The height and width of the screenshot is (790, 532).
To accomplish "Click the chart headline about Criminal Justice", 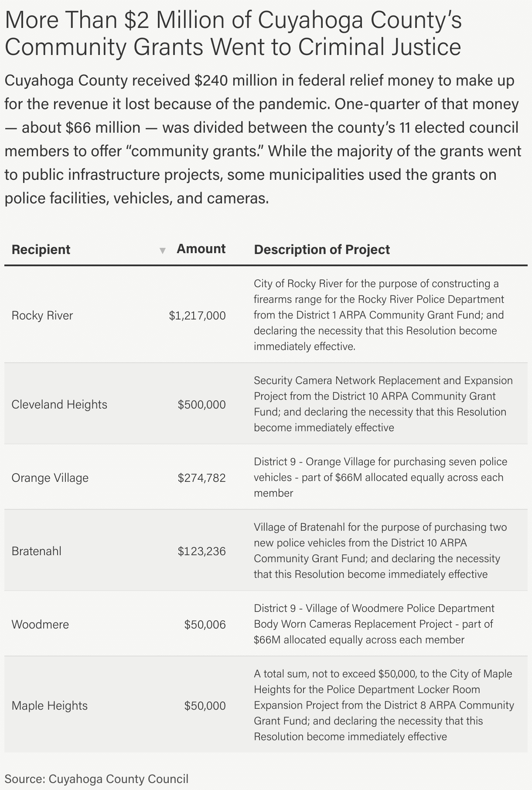I will pos(233,34).
